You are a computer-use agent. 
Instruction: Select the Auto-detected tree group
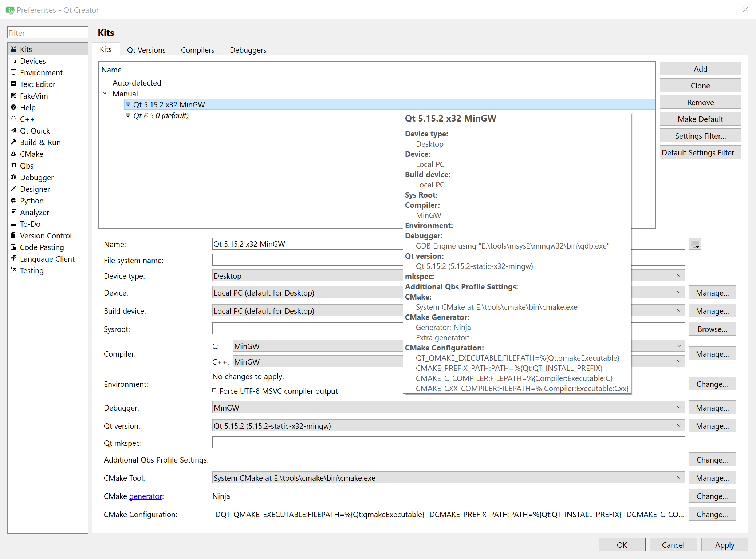[137, 83]
